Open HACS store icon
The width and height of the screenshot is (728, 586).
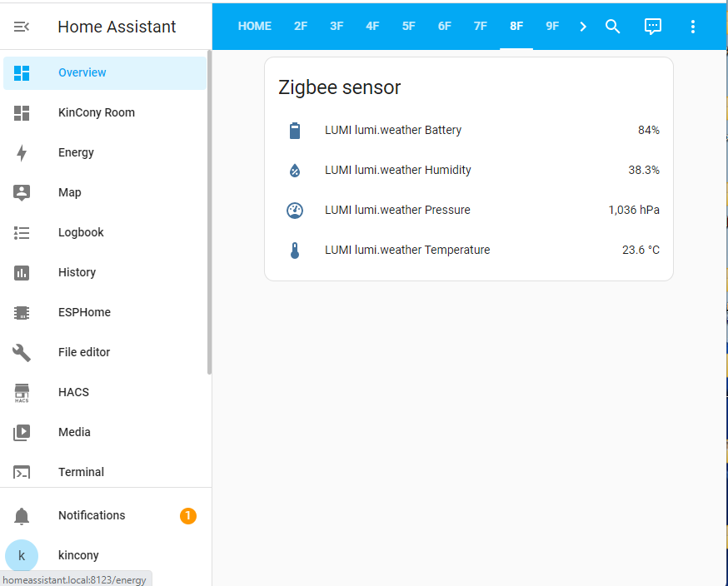pyautogui.click(x=22, y=392)
